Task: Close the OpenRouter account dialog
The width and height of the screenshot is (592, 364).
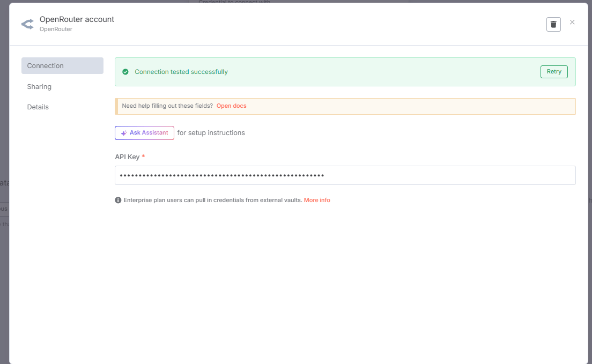Action: [572, 23]
